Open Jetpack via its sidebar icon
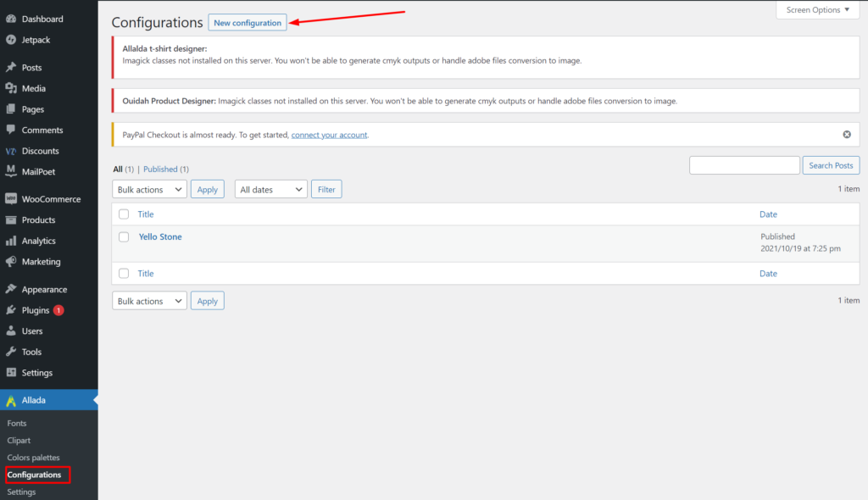Viewport: 868px width, 500px height. coord(11,39)
